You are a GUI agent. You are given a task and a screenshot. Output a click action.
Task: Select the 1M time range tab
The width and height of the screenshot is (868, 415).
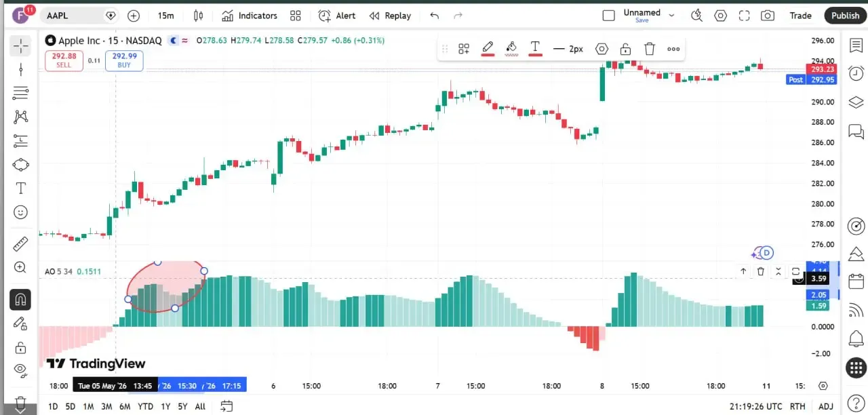(x=88, y=407)
